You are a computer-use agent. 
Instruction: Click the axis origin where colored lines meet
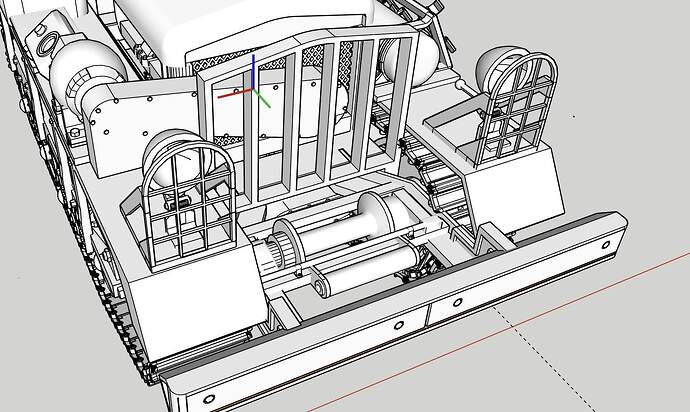(x=254, y=92)
